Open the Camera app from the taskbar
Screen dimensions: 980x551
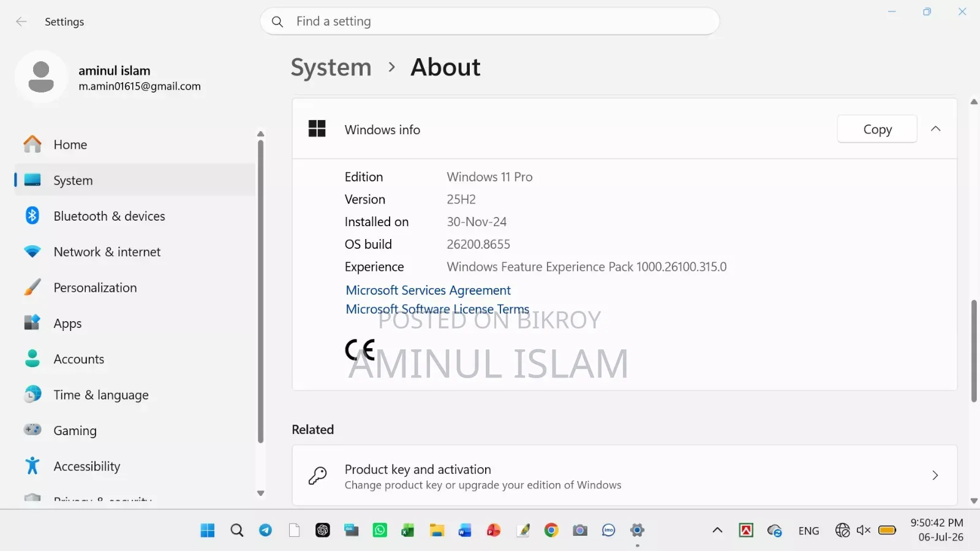pyautogui.click(x=580, y=530)
